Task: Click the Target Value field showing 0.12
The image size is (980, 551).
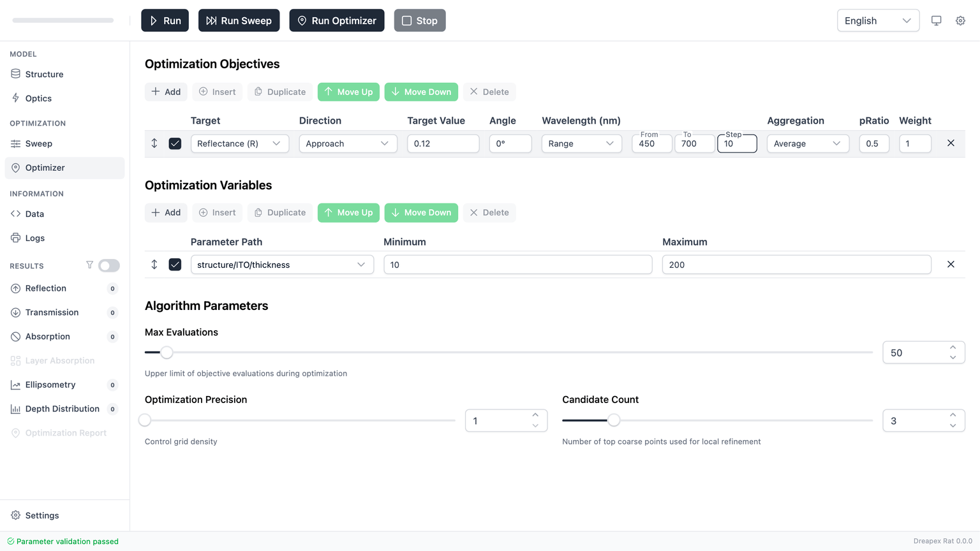Action: pyautogui.click(x=443, y=143)
